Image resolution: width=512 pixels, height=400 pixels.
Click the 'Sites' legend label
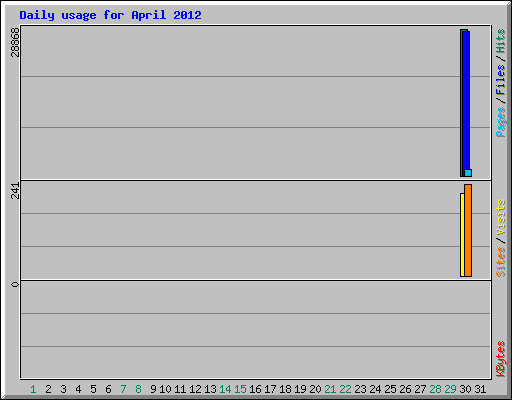[x=501, y=262]
